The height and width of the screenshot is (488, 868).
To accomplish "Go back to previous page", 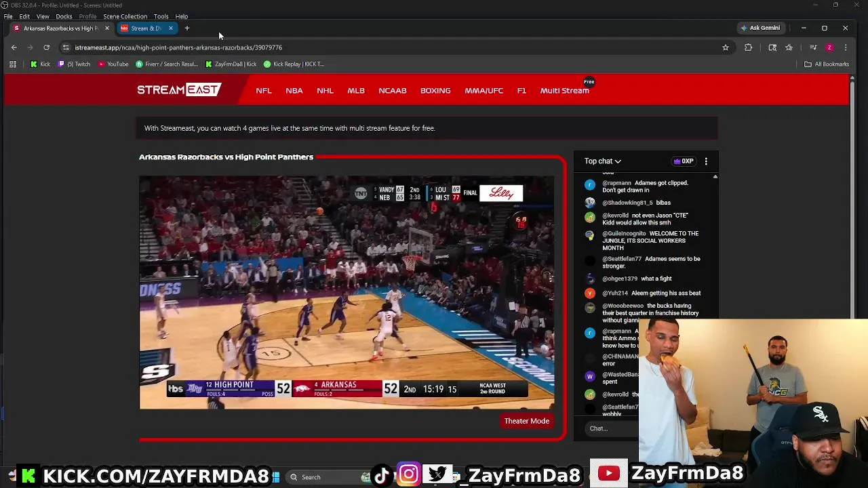I will click(x=14, y=47).
